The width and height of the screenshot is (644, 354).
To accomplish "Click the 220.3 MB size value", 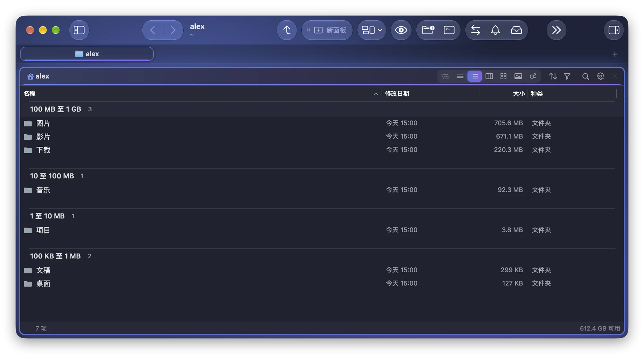I will coord(508,150).
